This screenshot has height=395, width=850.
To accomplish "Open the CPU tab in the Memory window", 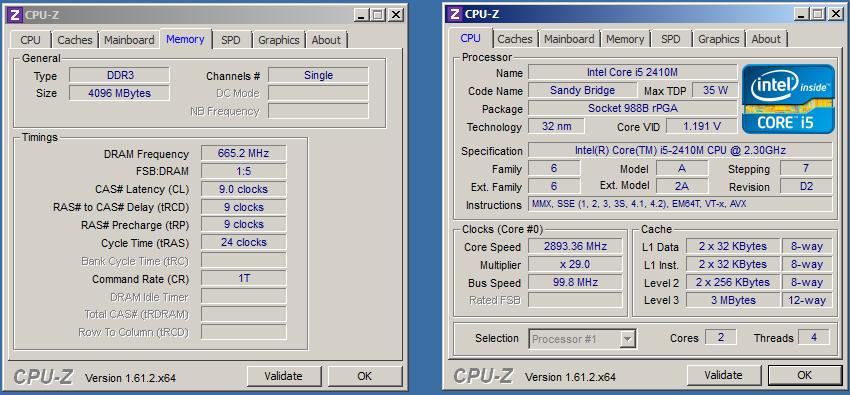I will click(30, 40).
